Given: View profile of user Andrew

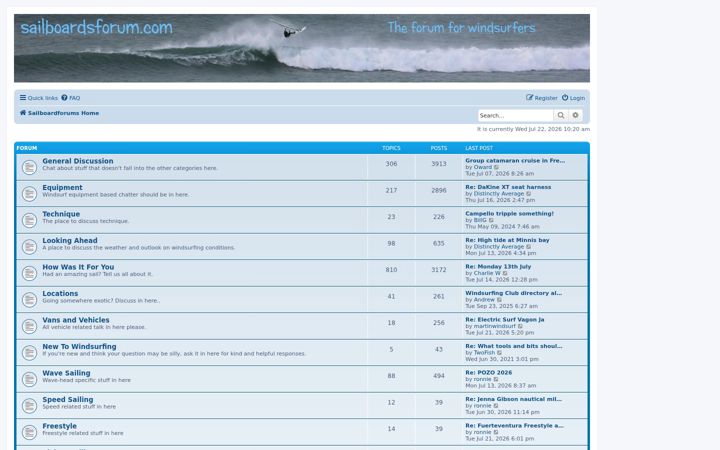Looking at the screenshot, I should tap(484, 300).
